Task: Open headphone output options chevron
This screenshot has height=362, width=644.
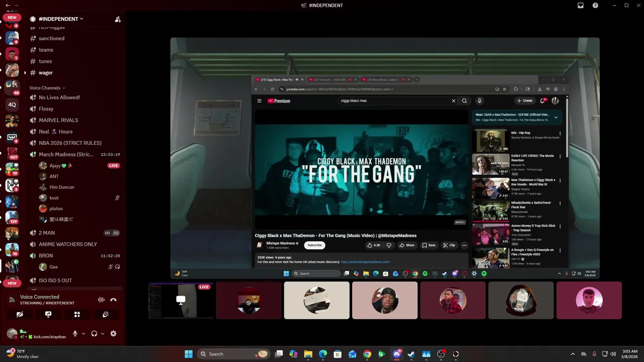Action: 103,333
